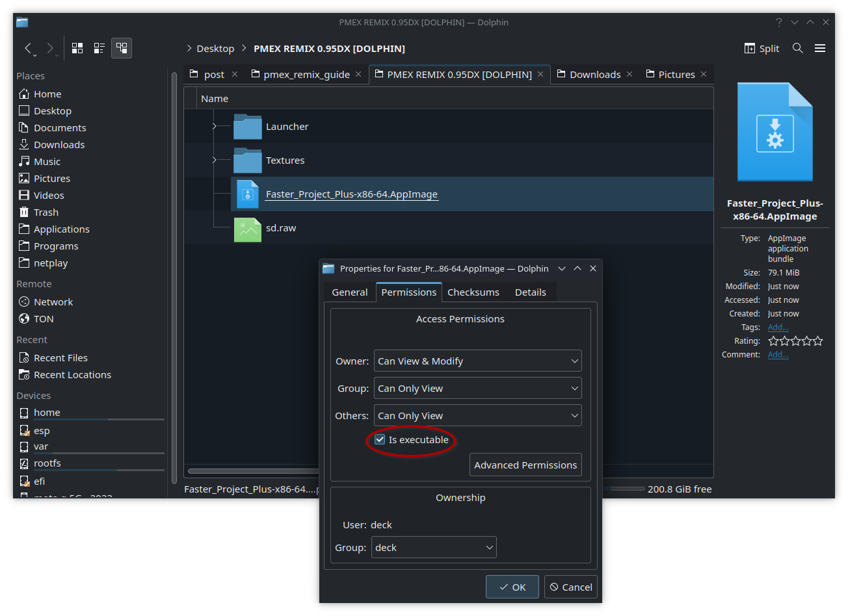Switch to the Pictures tab
Image resolution: width=848 pixels, height=616 pixels.
pos(676,74)
